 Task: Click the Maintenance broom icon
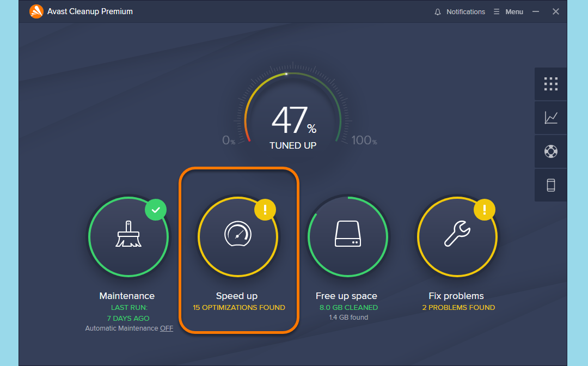coord(128,234)
